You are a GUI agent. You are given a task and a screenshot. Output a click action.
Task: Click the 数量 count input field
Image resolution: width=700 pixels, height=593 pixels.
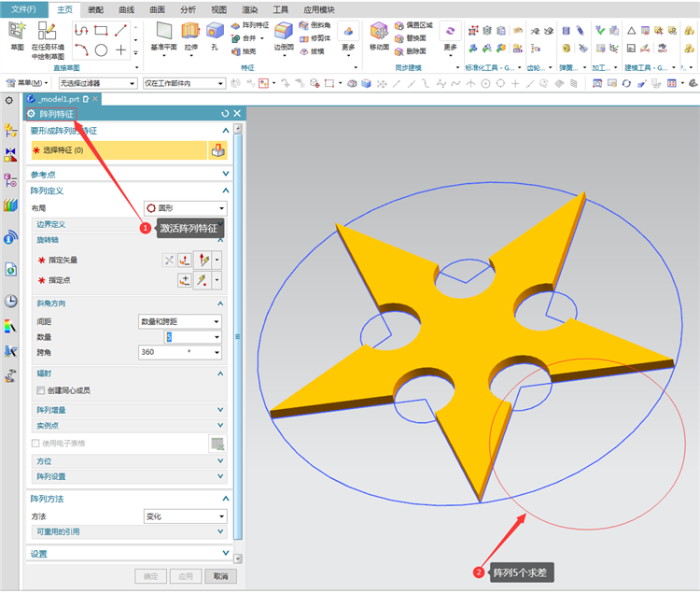[x=192, y=337]
